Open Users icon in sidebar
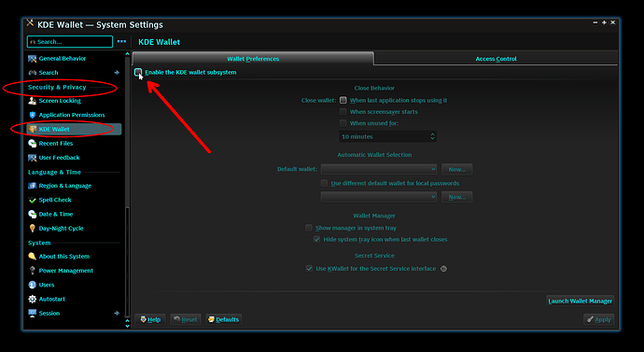 [32, 285]
